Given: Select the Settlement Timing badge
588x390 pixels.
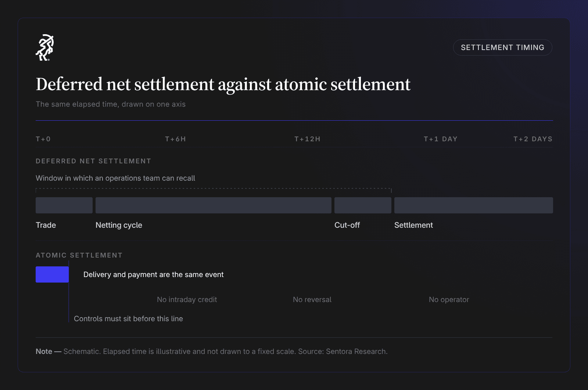Looking at the screenshot, I should 502,47.
